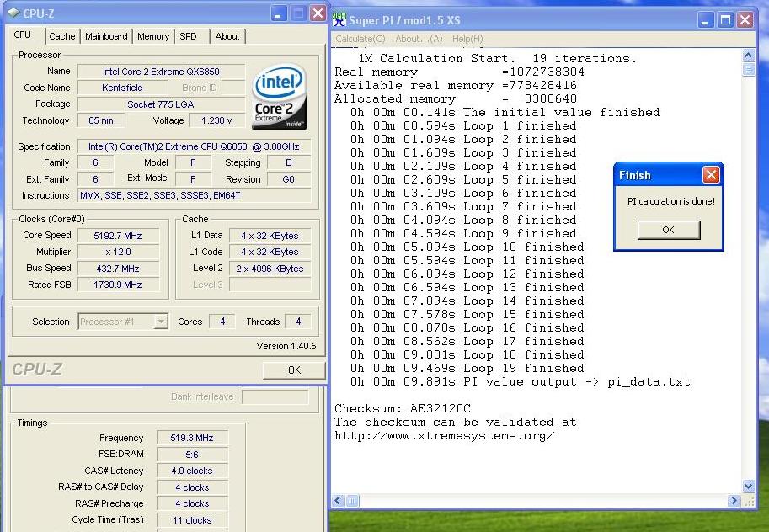Click scroll up arrow in Super PI output
This screenshot has width=769, height=532.
coord(749,55)
